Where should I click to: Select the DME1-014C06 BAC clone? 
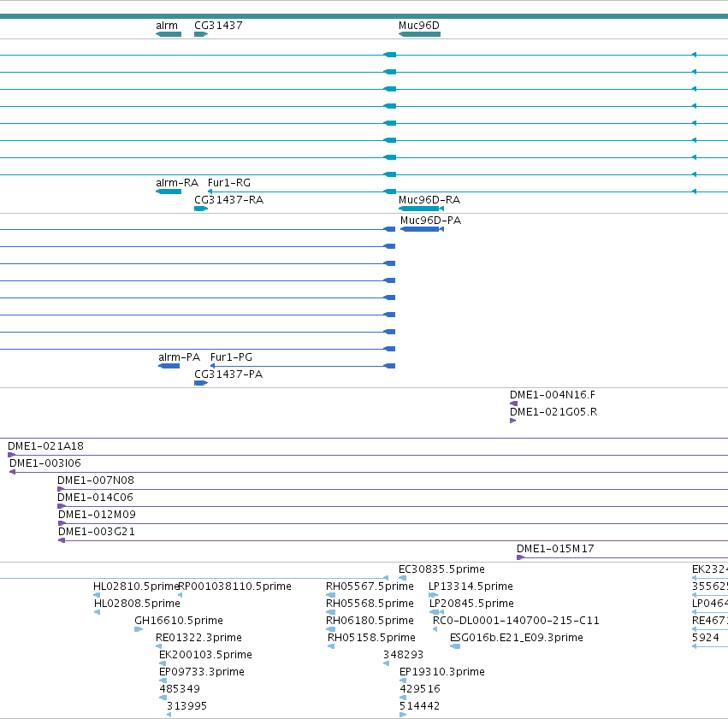coord(393,506)
